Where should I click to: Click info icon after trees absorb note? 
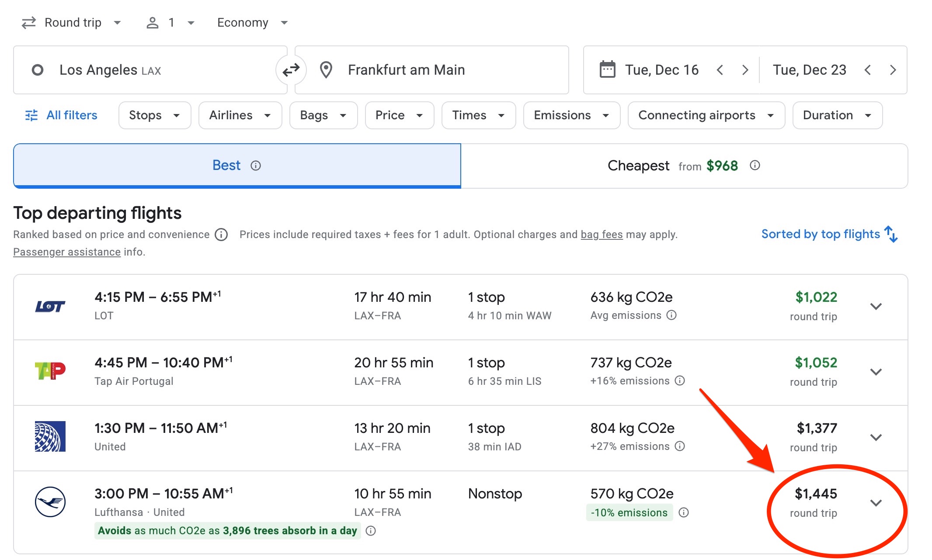[x=371, y=531]
